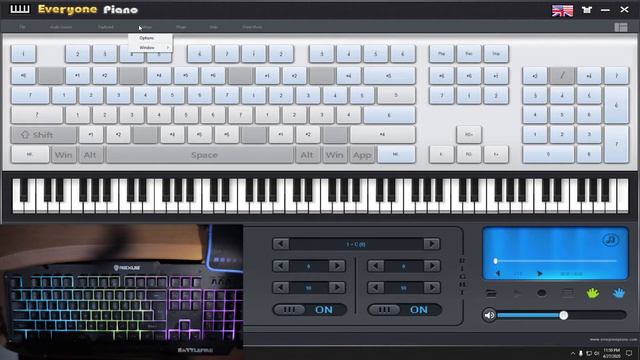
Task: Start recording with the round record button
Action: click(x=542, y=293)
